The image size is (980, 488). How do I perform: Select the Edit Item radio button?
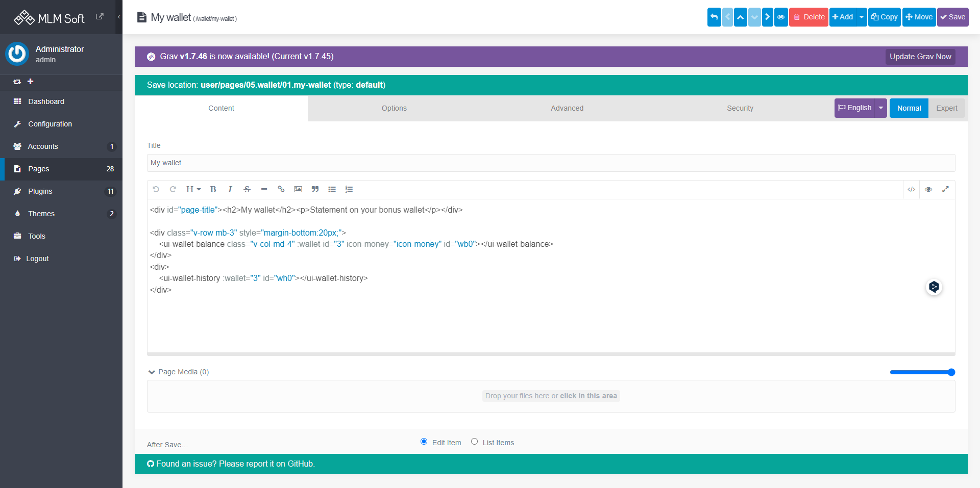pos(424,442)
